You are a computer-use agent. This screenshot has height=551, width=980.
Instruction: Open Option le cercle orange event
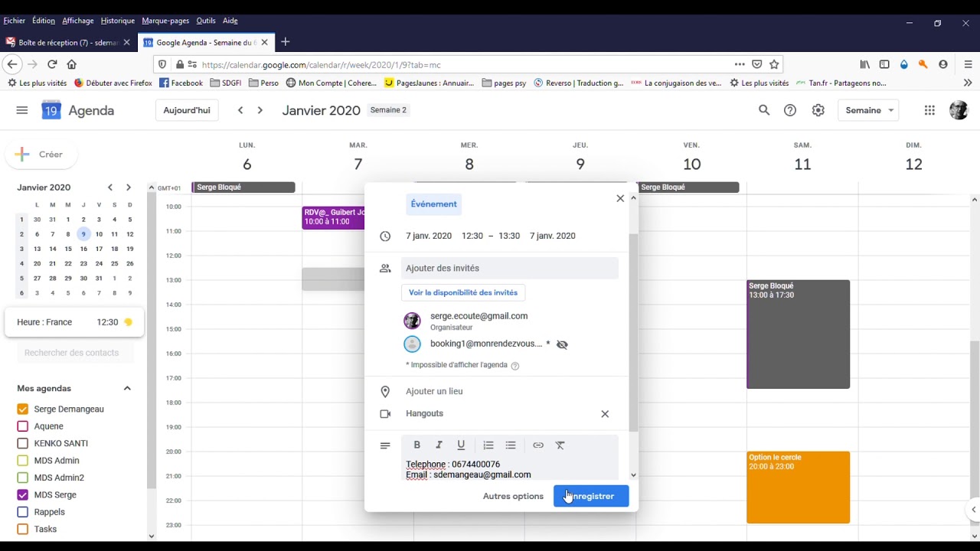(799, 487)
